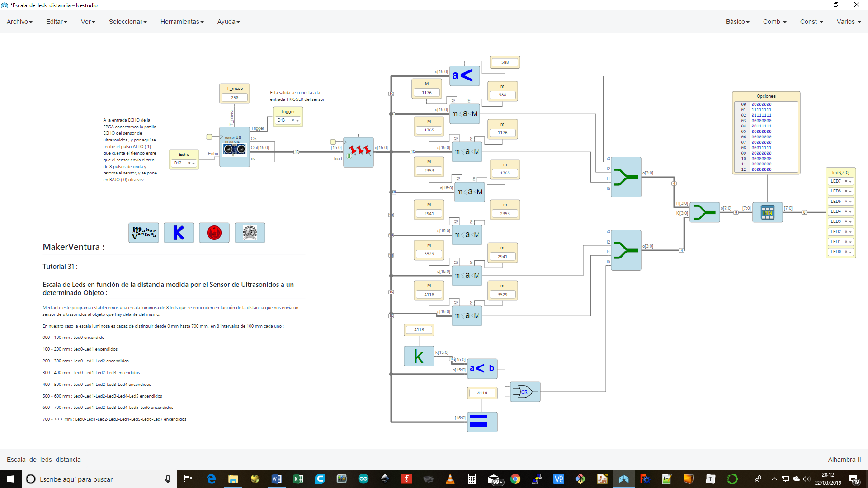Select the OR gate block
Image resolution: width=868 pixels, height=488 pixels.
tap(525, 392)
